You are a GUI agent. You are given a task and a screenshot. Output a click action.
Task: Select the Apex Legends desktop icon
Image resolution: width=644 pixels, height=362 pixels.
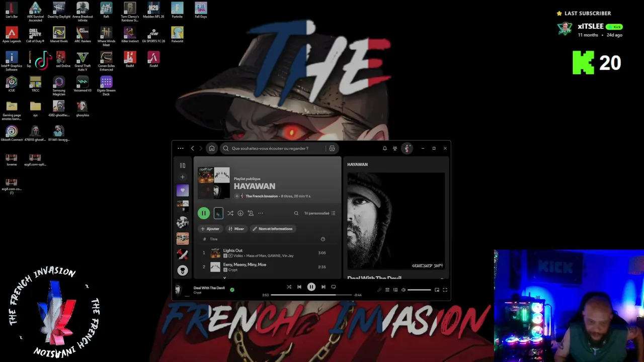pyautogui.click(x=12, y=35)
